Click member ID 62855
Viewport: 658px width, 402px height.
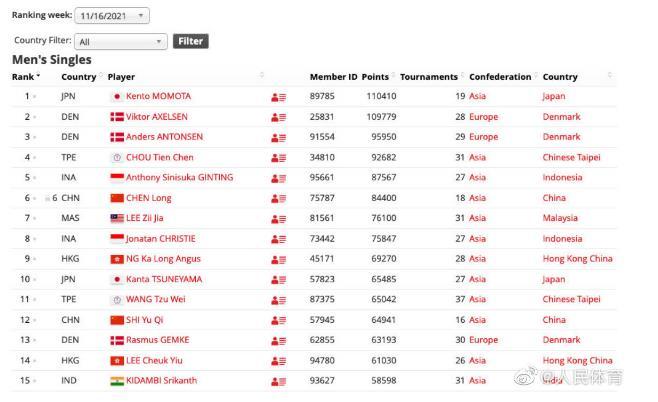322,340
